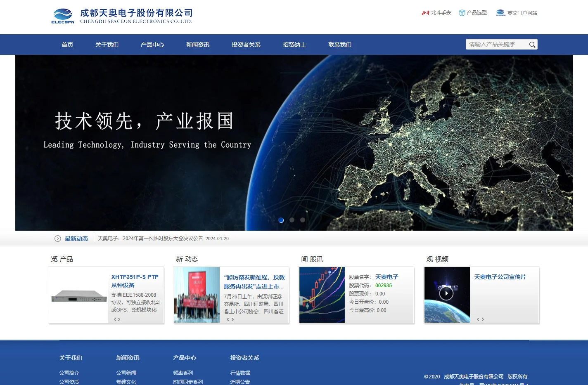Click the search magnifier icon
The height and width of the screenshot is (385, 588).
(x=532, y=45)
